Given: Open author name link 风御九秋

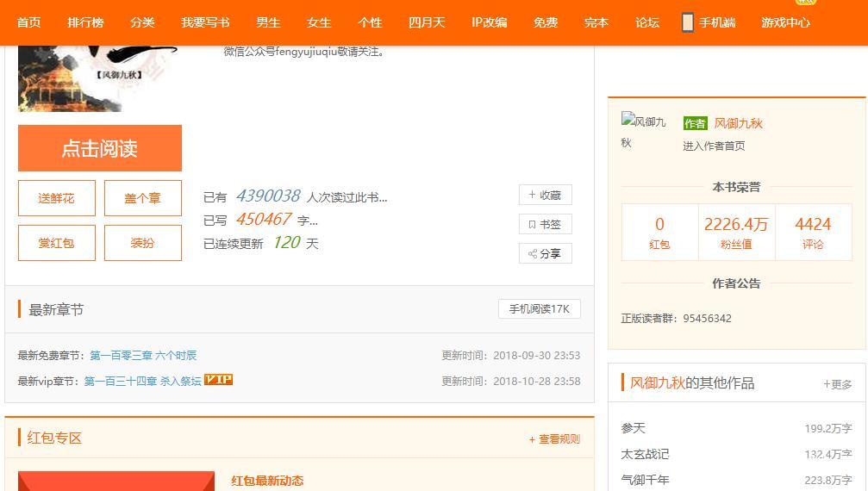Looking at the screenshot, I should click(738, 123).
